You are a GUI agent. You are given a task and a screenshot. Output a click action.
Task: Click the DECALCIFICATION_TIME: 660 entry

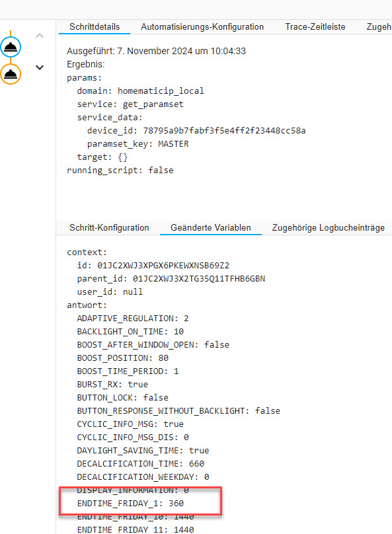tap(140, 464)
